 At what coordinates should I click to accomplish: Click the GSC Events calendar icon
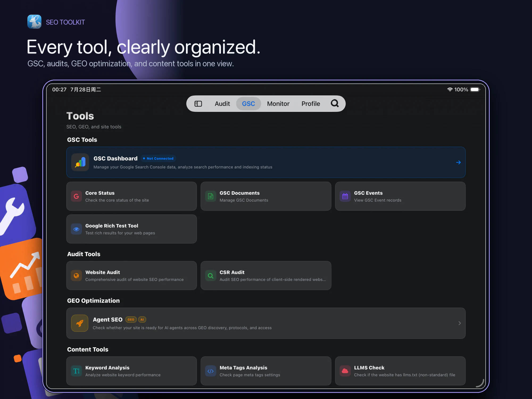coord(345,196)
